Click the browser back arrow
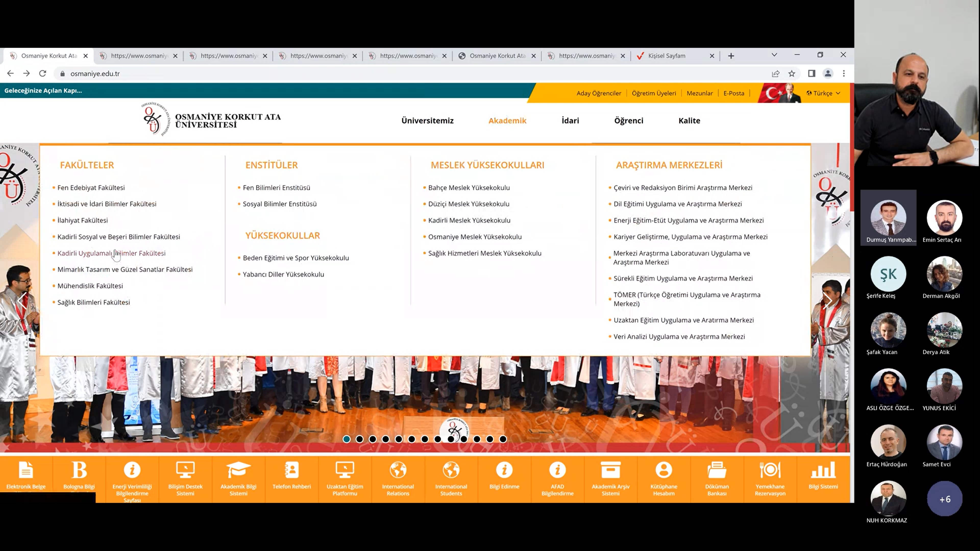980x551 pixels. point(10,73)
